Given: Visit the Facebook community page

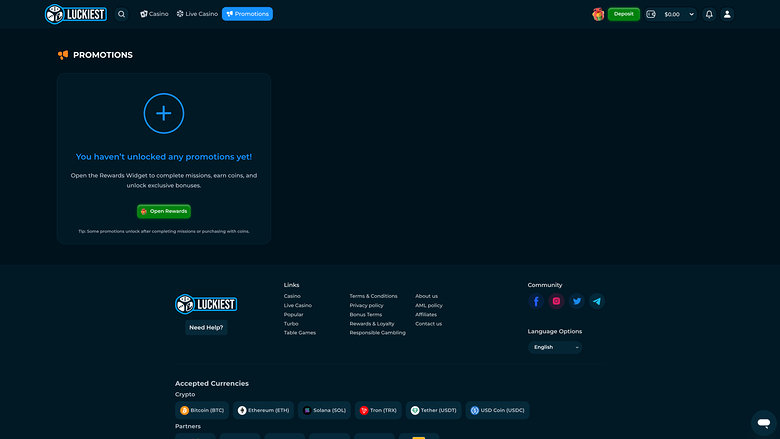Looking at the screenshot, I should pos(536,301).
